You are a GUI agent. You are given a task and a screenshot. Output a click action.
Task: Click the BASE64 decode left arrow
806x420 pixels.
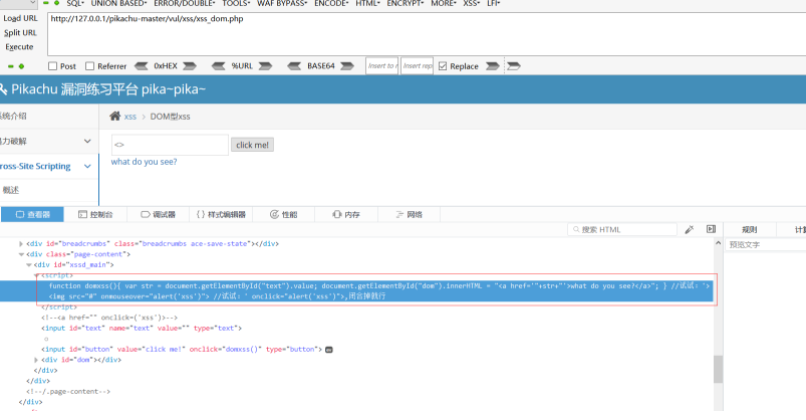294,66
